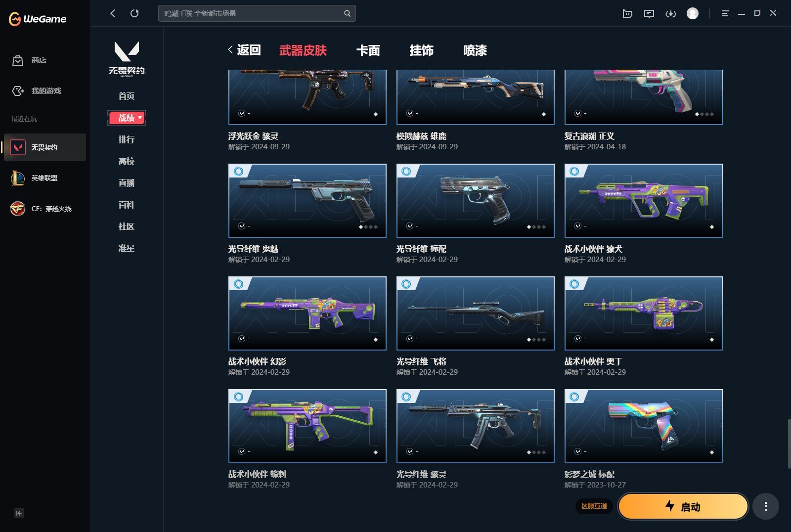Select the 无畏契约 game icon
Viewport: 791px width, 532px height.
coord(18,147)
